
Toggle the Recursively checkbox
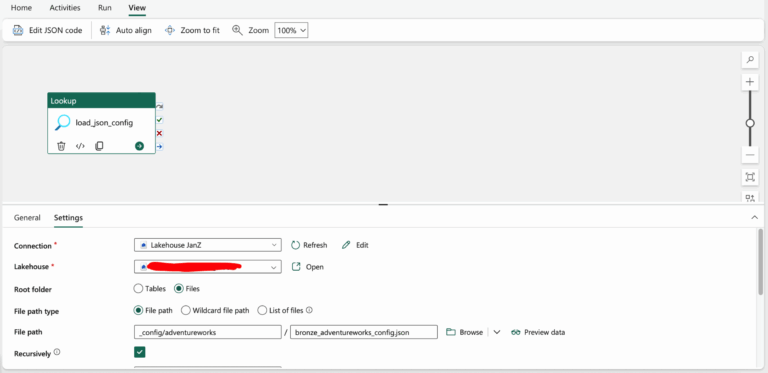(140, 352)
